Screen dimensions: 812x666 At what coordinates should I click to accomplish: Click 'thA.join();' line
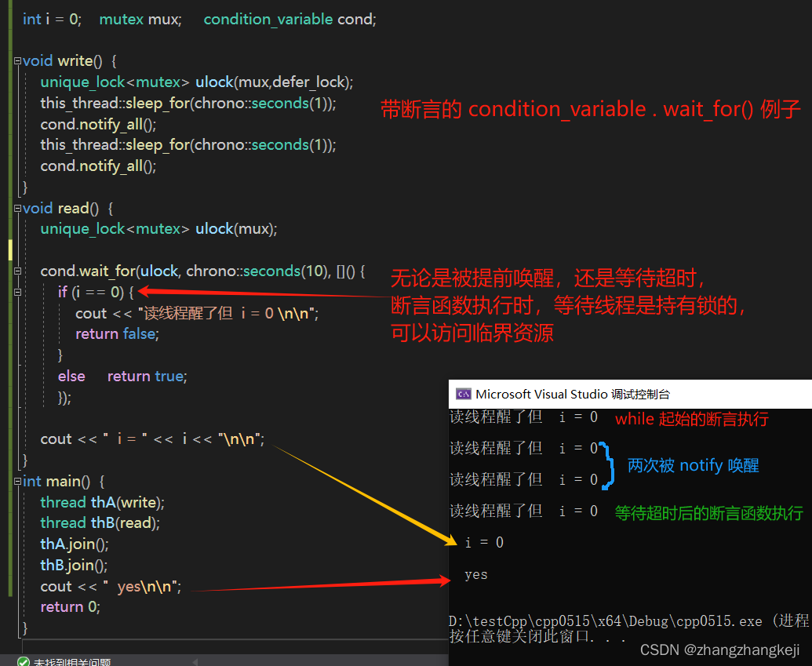click(x=75, y=544)
